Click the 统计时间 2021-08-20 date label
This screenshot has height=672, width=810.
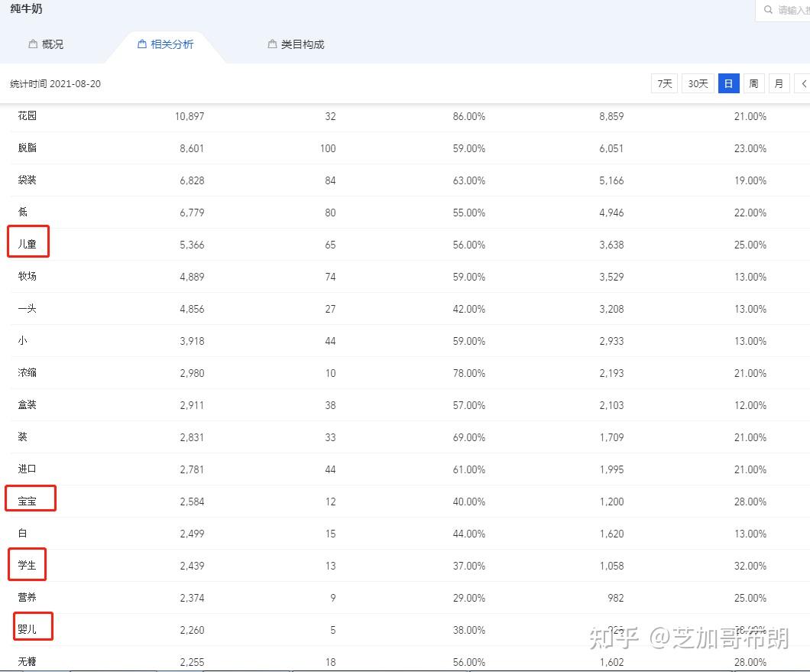55,84
